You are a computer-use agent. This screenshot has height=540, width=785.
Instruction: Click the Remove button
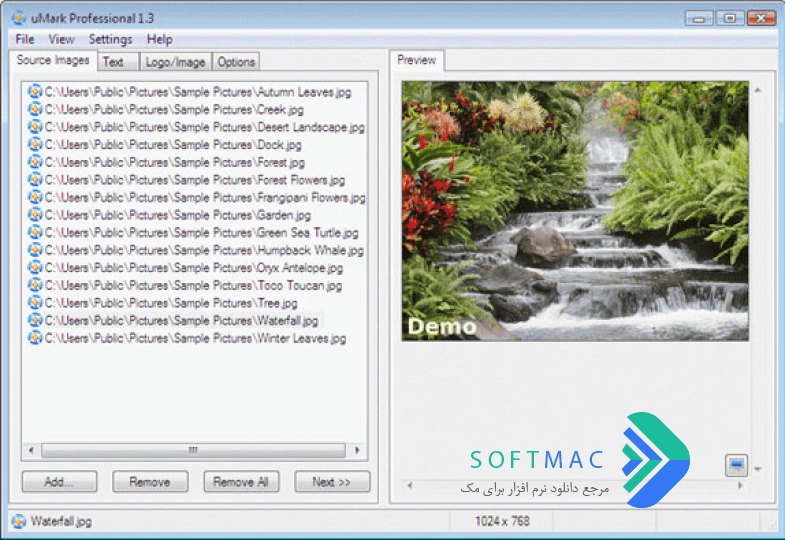click(150, 481)
